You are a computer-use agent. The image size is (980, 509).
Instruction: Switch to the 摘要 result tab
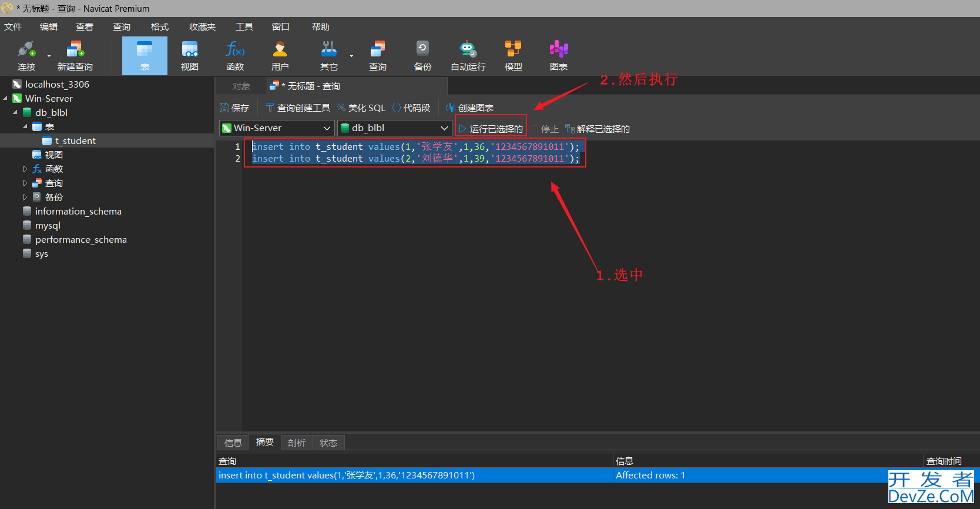tap(265, 442)
